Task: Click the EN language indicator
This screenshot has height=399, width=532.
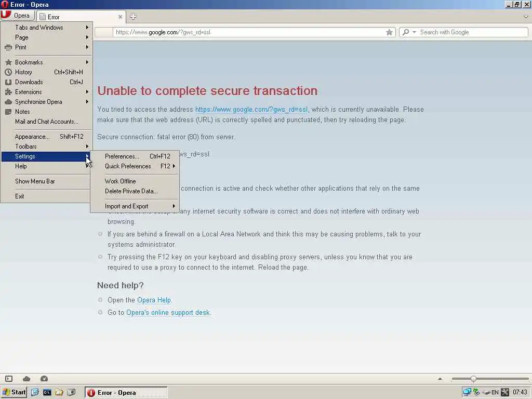Action: pos(495,393)
